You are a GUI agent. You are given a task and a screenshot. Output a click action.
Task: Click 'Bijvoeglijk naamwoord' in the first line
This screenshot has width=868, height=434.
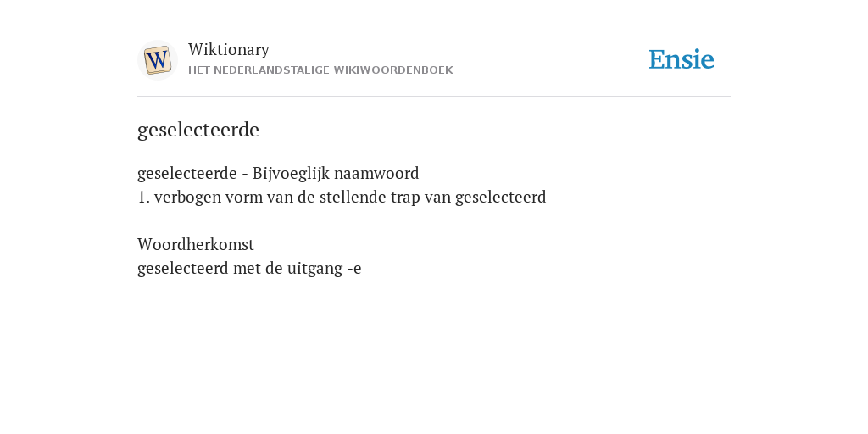336,174
